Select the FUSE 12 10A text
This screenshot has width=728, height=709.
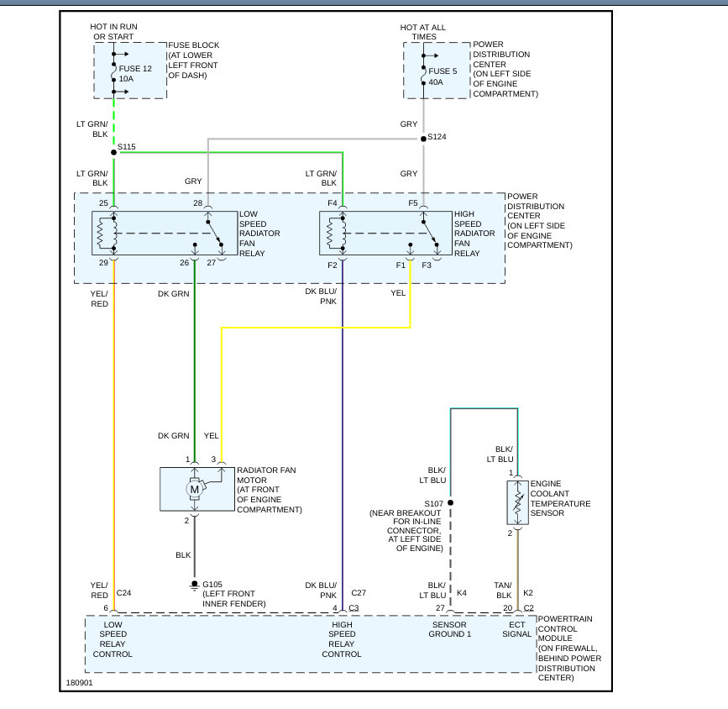(135, 73)
